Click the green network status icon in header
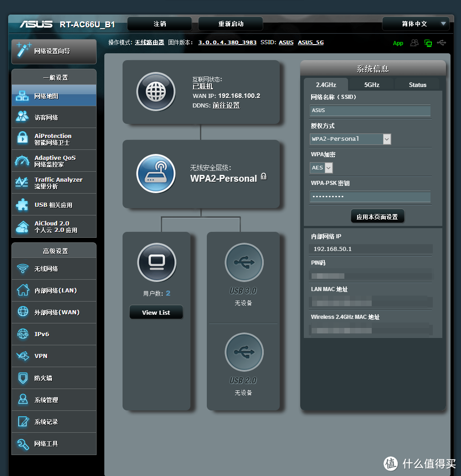Screen dimensions: 461x476 [x=428, y=43]
